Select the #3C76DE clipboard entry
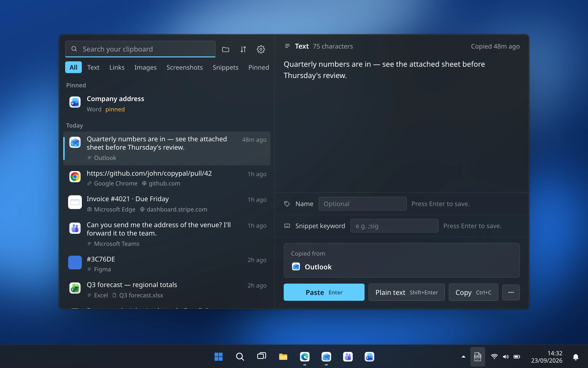 [x=167, y=264]
